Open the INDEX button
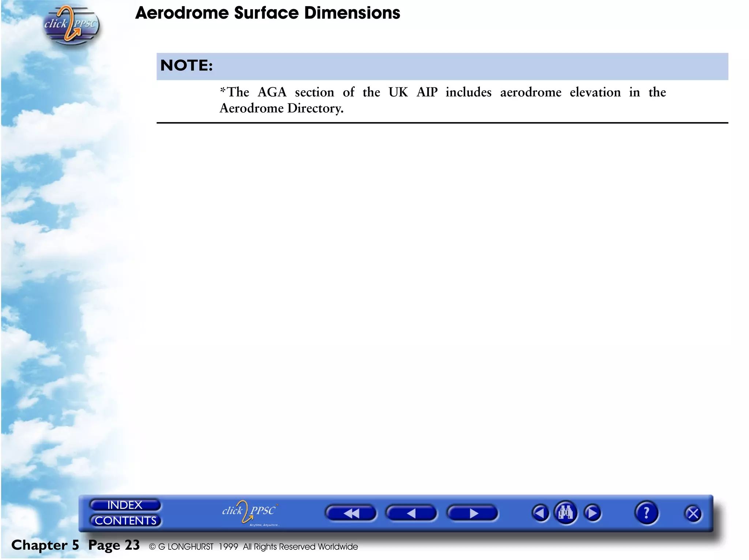The width and height of the screenshot is (749, 560). pyautogui.click(x=125, y=505)
